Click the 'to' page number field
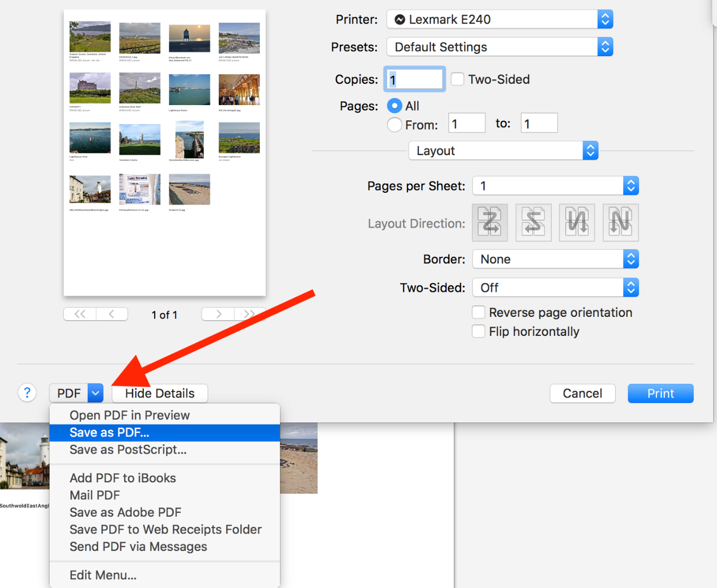The height and width of the screenshot is (588, 717). tap(539, 123)
